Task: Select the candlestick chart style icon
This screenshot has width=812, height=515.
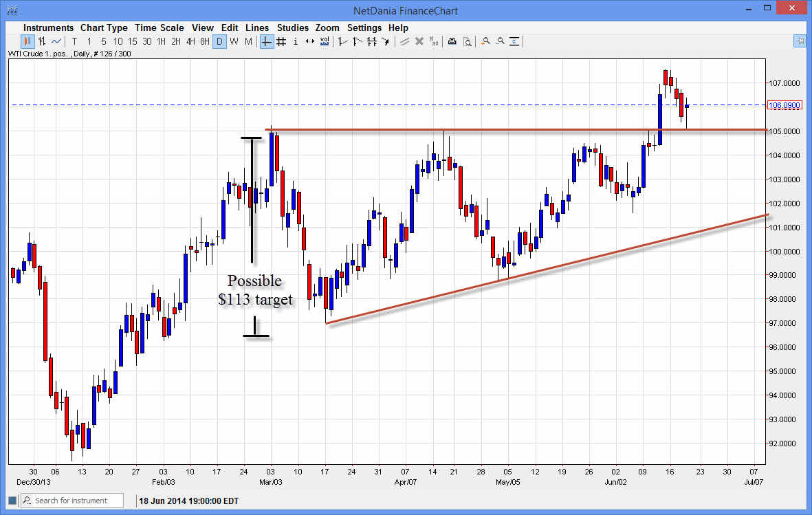Action: point(27,41)
